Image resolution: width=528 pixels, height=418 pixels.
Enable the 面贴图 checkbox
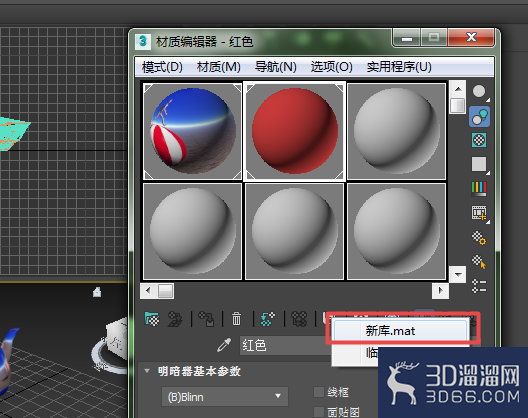pos(319,412)
